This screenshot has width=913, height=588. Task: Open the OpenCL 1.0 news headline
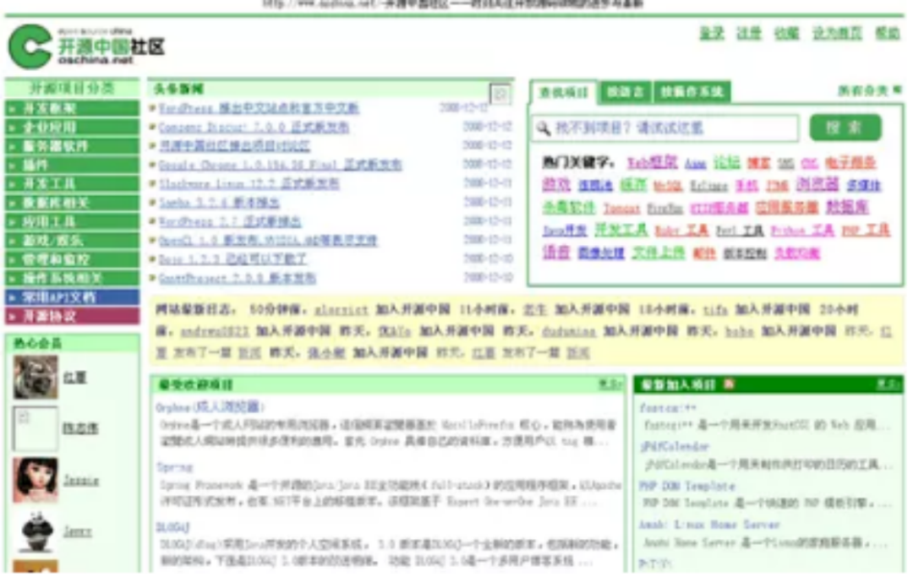pyautogui.click(x=268, y=241)
